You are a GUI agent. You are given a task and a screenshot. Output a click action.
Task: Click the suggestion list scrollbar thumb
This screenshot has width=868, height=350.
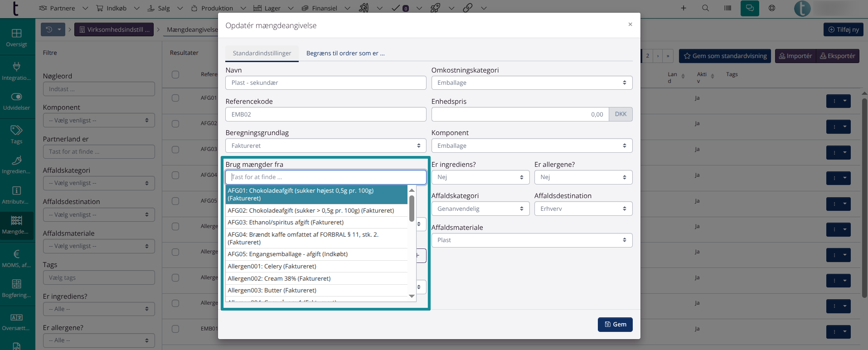[x=412, y=208]
